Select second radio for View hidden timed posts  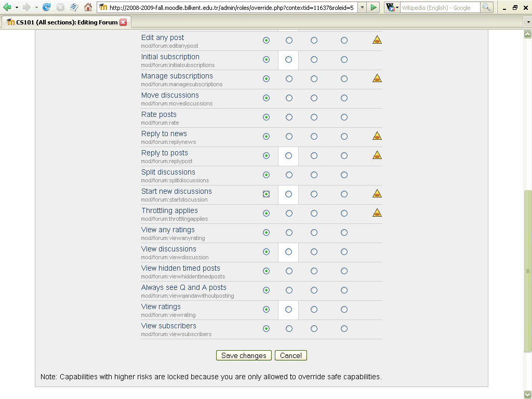pyautogui.click(x=289, y=271)
